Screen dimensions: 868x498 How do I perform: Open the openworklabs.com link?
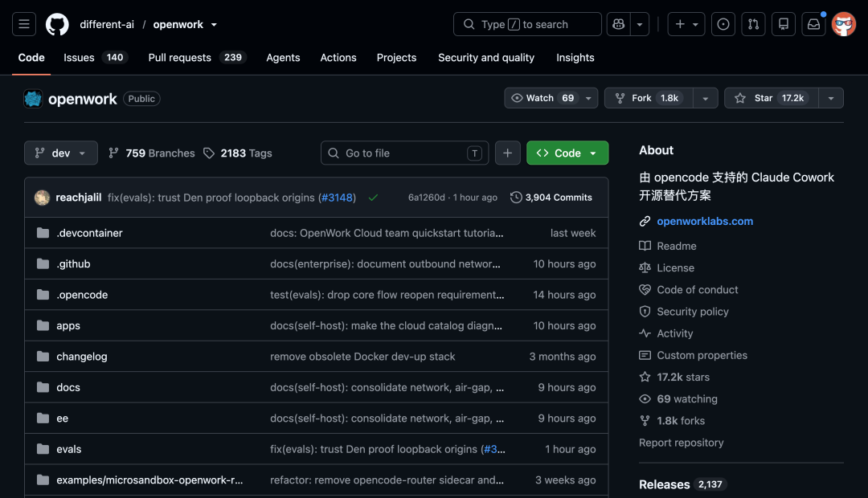[705, 222]
